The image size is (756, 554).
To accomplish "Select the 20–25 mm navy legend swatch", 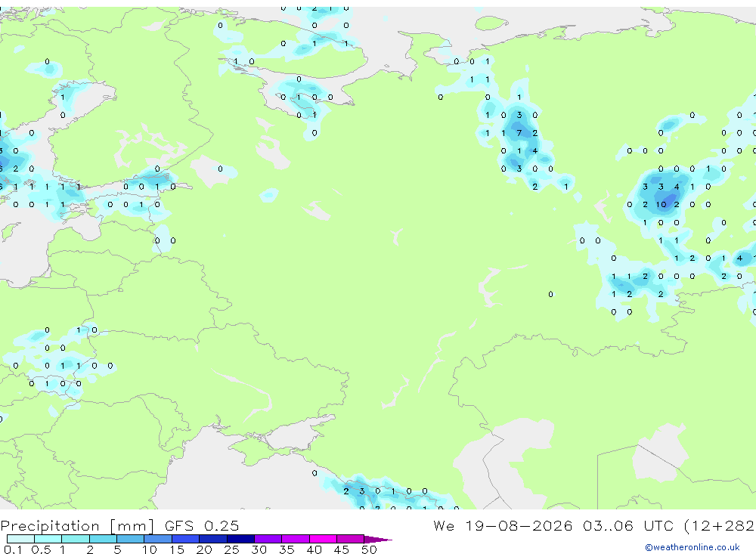I will [x=213, y=539].
